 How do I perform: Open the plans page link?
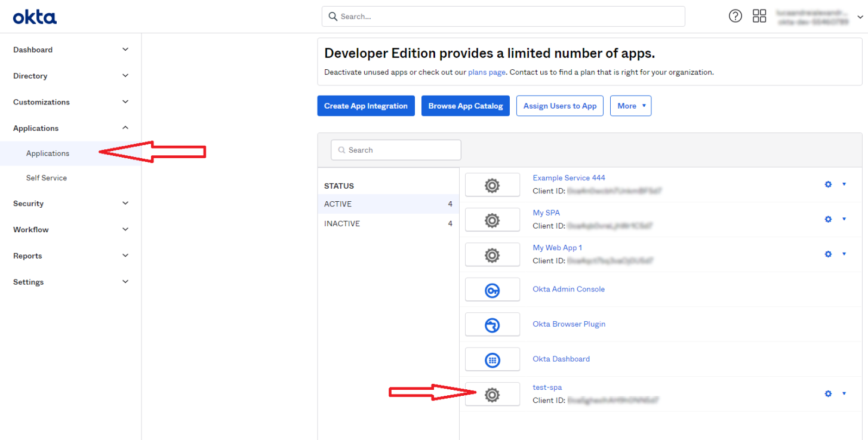(x=487, y=72)
